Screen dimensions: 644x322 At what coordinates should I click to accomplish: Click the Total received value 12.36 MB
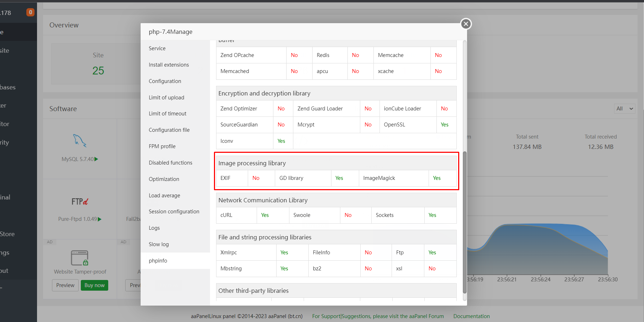(601, 147)
